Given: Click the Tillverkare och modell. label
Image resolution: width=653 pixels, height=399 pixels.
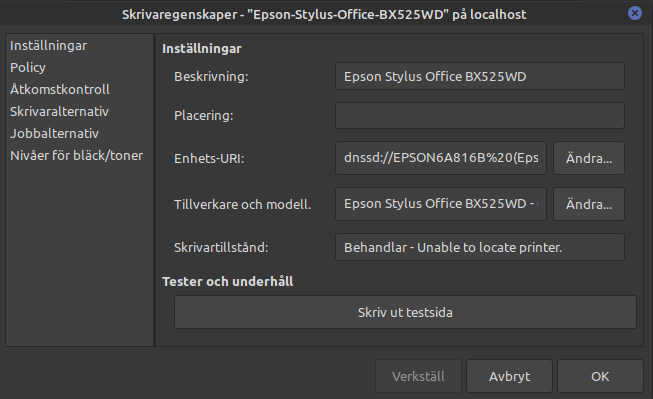Looking at the screenshot, I should [x=242, y=204].
